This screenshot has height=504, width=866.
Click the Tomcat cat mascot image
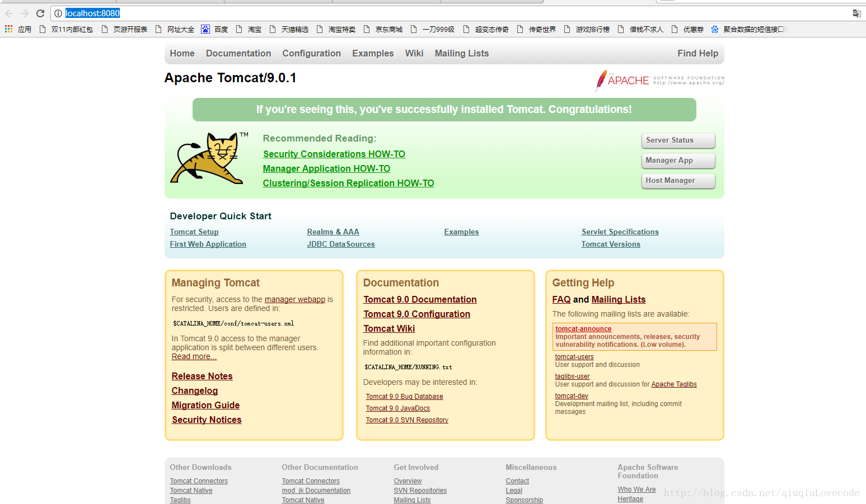pos(209,158)
